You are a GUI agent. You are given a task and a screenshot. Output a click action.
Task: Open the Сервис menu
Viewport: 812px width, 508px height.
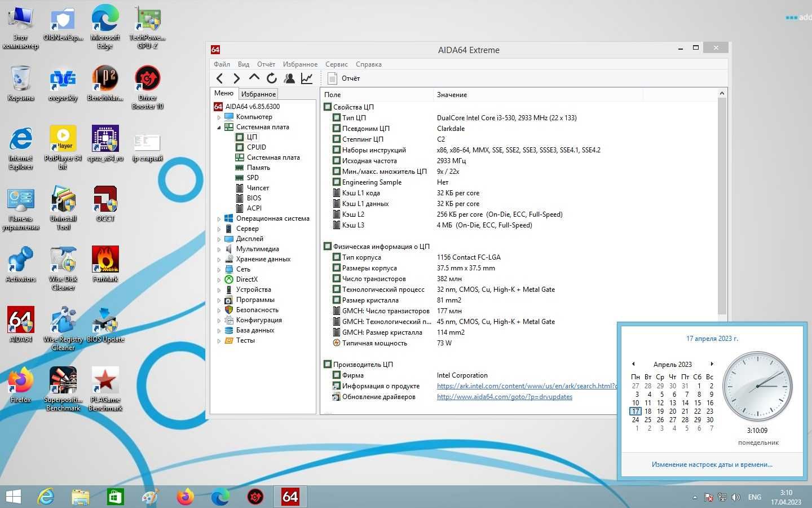(x=336, y=64)
